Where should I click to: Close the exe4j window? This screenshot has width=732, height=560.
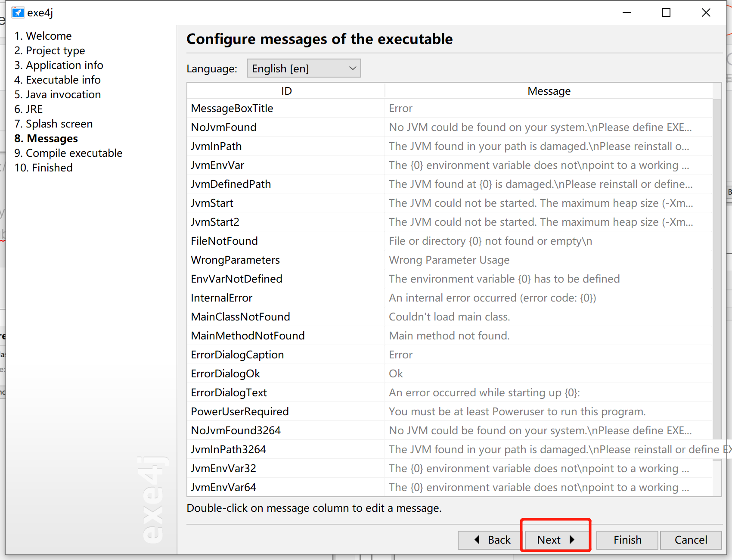click(x=706, y=12)
